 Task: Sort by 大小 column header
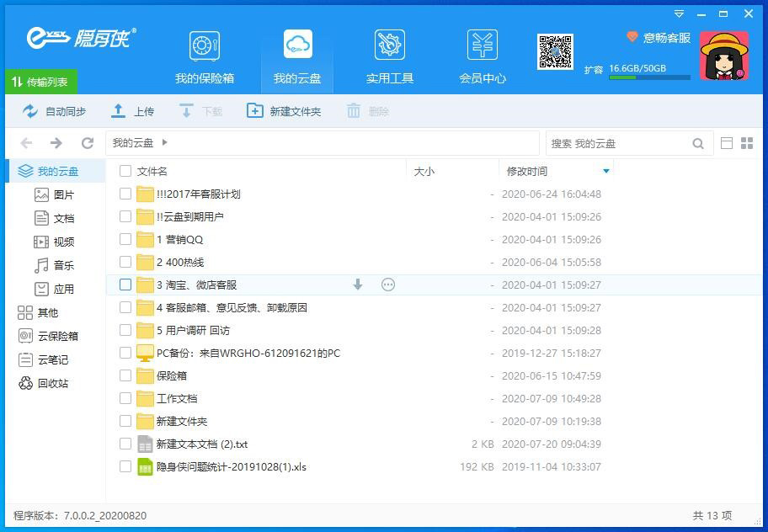[x=424, y=171]
